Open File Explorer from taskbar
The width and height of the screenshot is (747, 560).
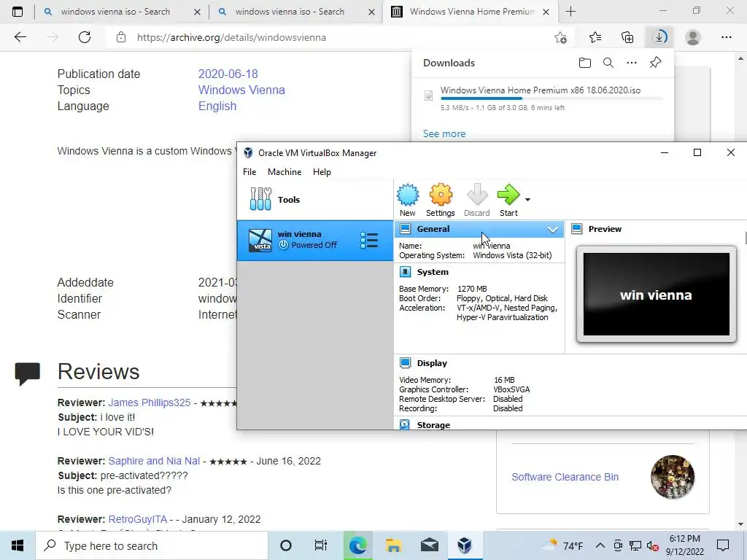tap(393, 545)
